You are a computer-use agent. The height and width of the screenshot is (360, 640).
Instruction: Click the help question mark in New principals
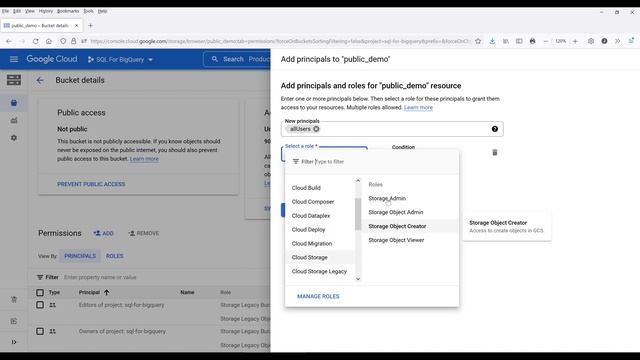coord(495,129)
